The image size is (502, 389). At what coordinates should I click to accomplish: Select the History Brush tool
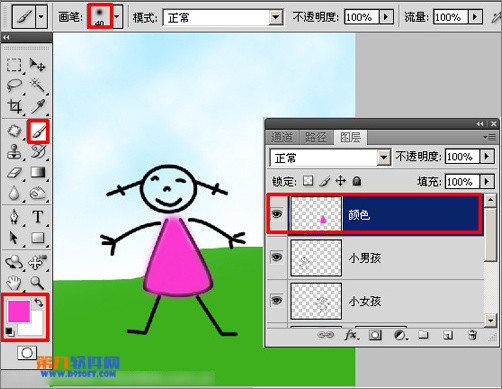tap(37, 152)
